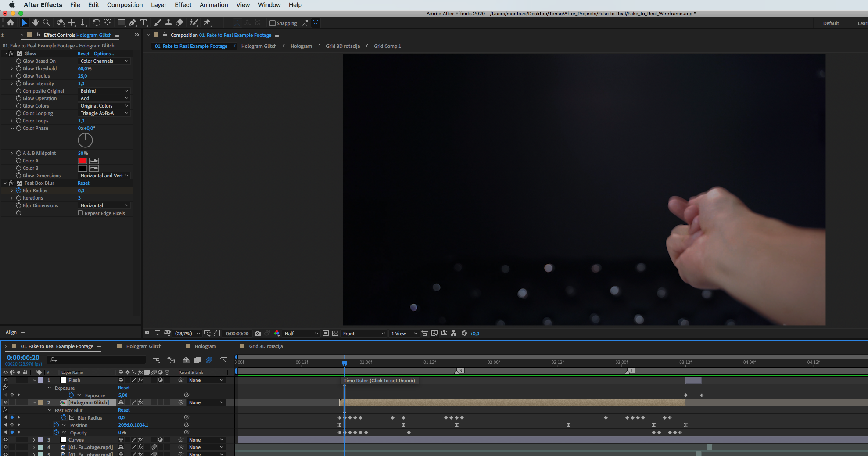Switch to Grid 3D rotacija timeline tab

click(266, 346)
